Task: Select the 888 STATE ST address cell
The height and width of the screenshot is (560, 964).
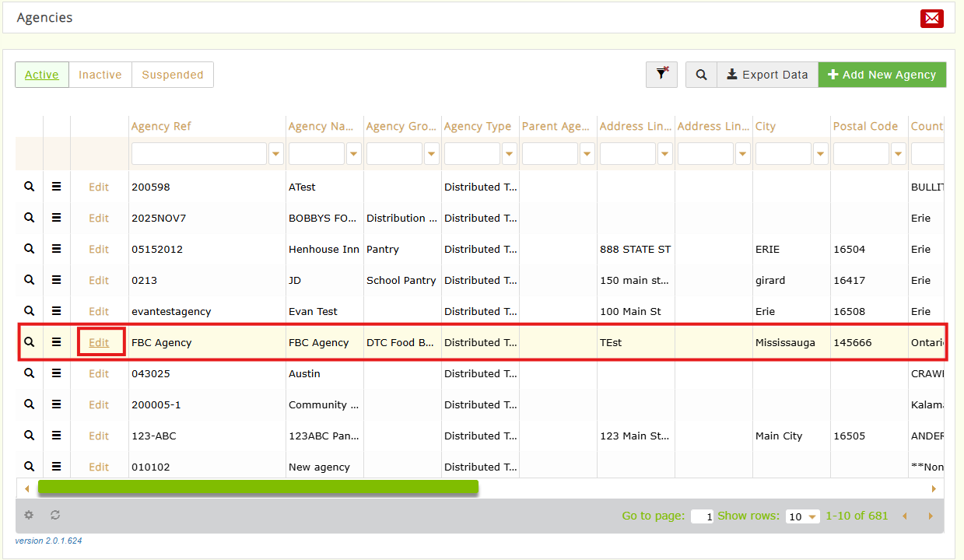Action: coord(635,249)
